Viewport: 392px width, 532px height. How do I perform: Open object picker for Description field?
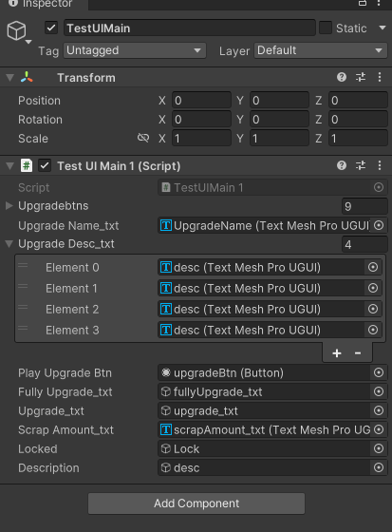(x=379, y=467)
